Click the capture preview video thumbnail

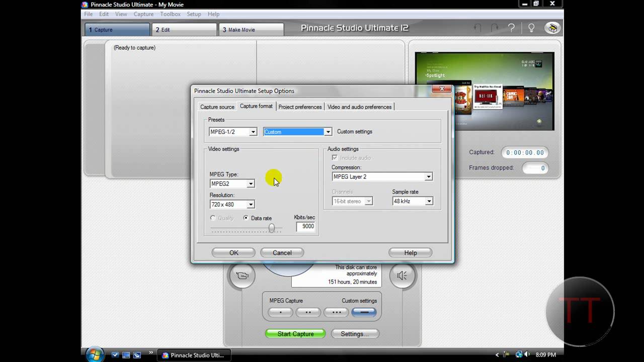pos(484,91)
